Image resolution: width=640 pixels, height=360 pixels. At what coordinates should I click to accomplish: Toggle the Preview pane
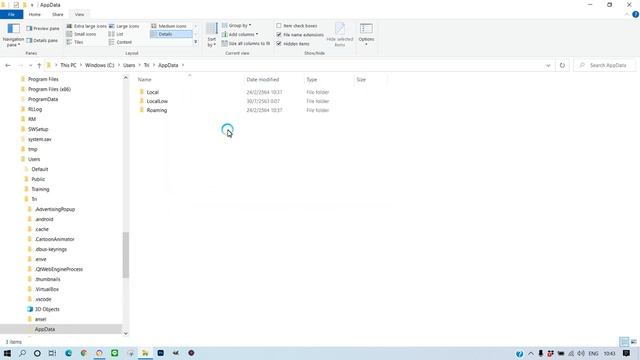[43, 29]
